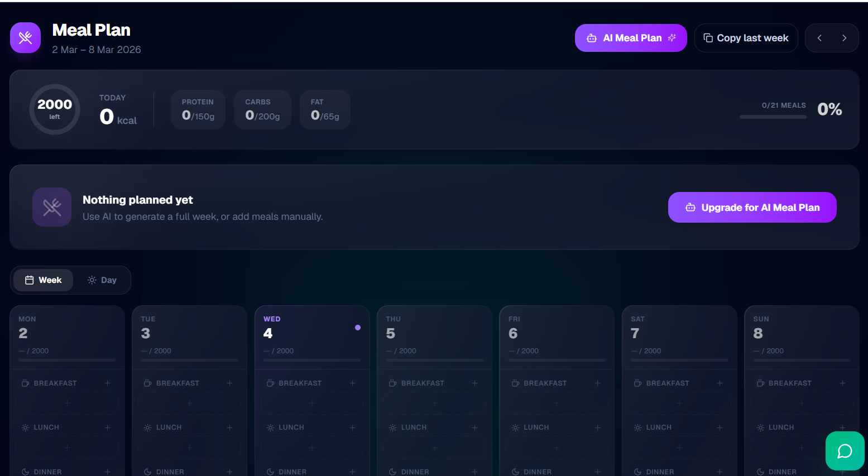Switch to Week view
Screen dimensions: 868x476
pos(44,280)
